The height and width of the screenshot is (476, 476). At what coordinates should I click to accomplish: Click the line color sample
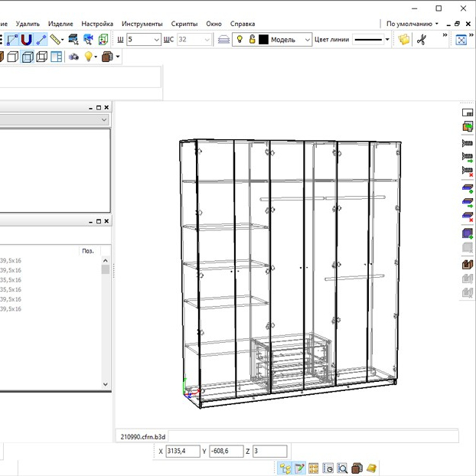coord(368,40)
